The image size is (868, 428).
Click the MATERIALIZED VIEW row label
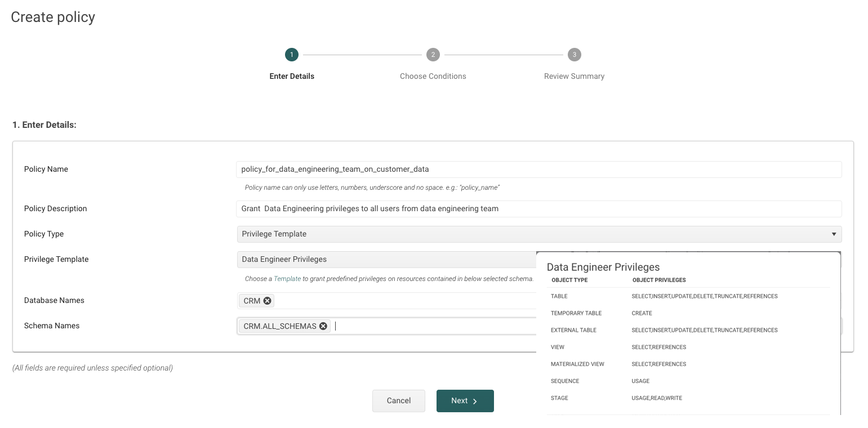[x=577, y=364]
